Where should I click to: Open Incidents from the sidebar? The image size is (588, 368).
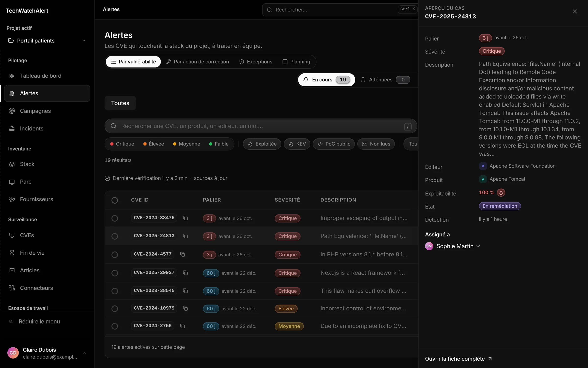click(x=47, y=129)
